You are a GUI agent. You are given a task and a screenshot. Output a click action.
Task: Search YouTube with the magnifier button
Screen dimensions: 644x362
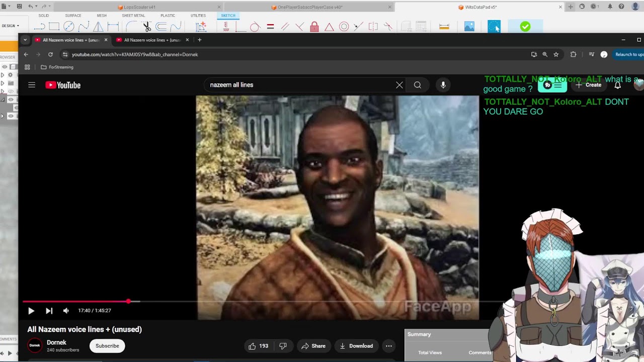point(418,85)
